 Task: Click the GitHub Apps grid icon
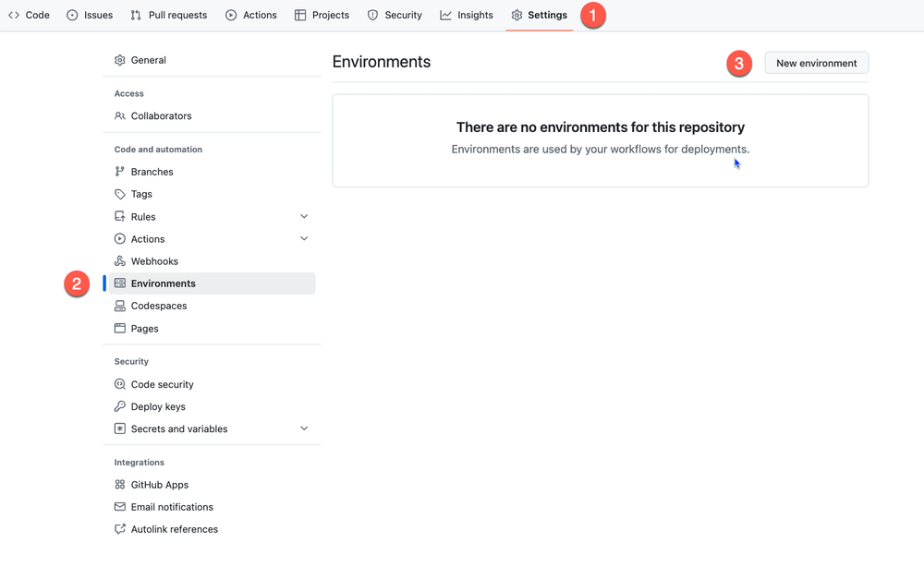click(119, 485)
